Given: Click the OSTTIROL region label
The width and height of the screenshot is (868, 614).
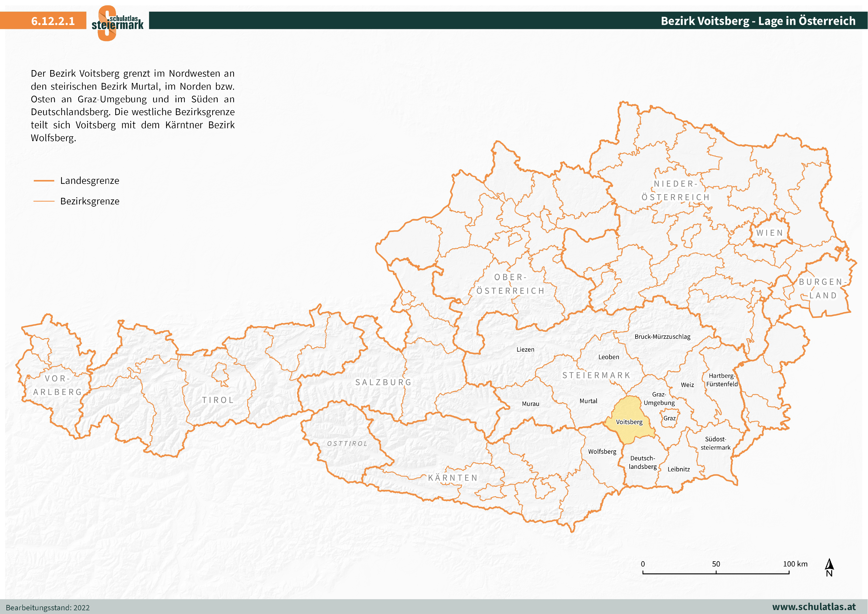Looking at the screenshot, I should coord(347,443).
